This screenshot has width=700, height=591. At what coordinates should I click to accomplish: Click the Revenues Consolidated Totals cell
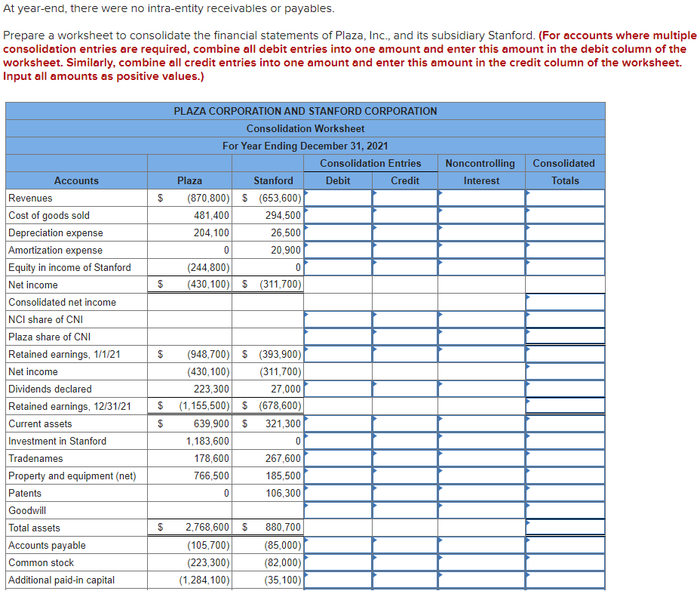point(565,198)
